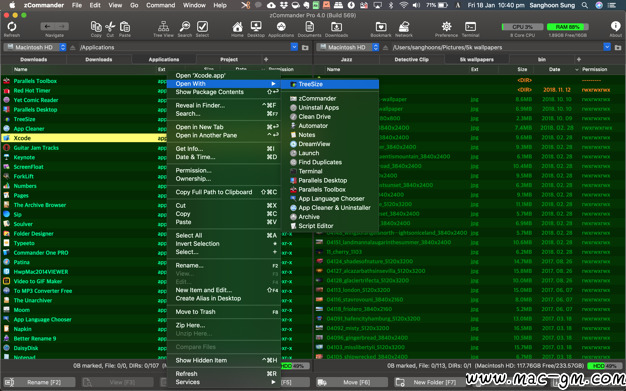Open the Open With submenu

click(x=224, y=84)
